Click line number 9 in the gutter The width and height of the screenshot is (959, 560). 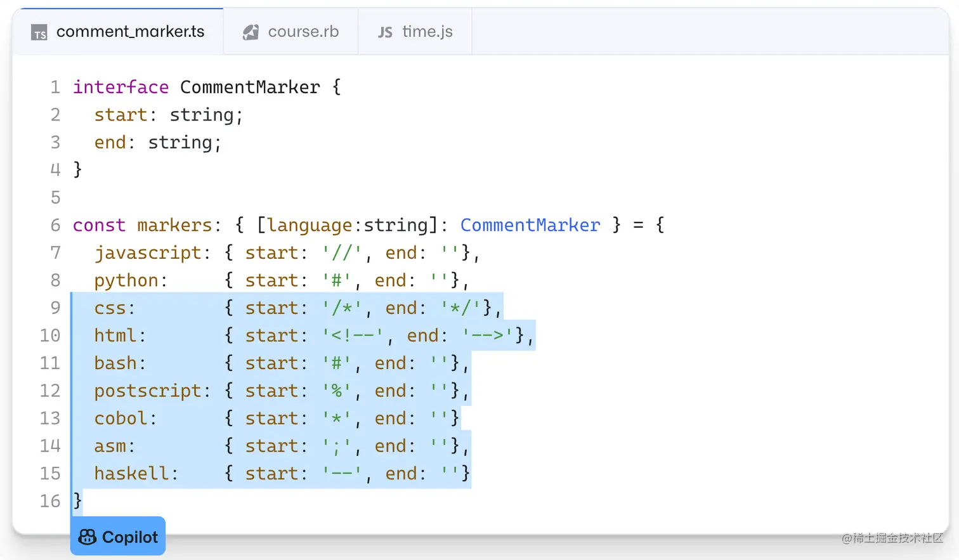[55, 308]
